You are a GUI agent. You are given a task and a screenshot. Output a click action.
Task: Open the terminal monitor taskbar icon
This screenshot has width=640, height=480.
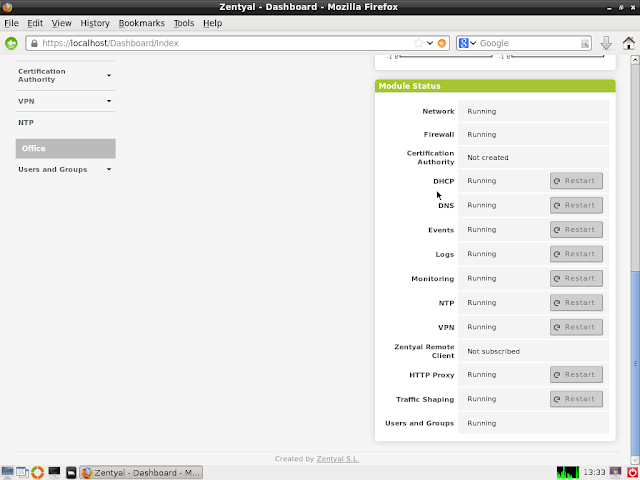[54, 472]
